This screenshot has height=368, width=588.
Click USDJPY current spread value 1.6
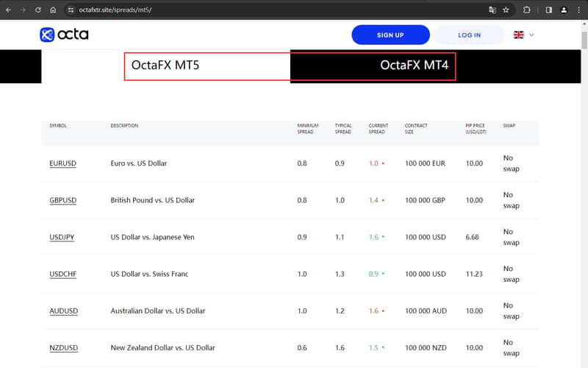click(x=373, y=237)
